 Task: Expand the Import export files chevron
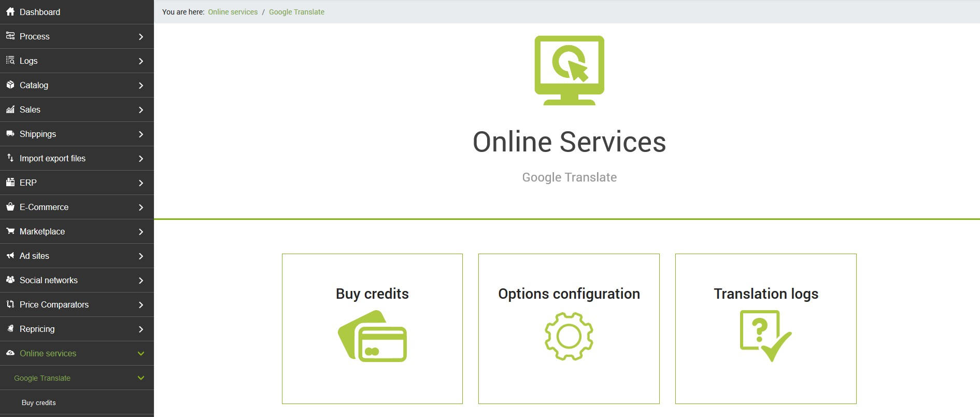(141, 158)
